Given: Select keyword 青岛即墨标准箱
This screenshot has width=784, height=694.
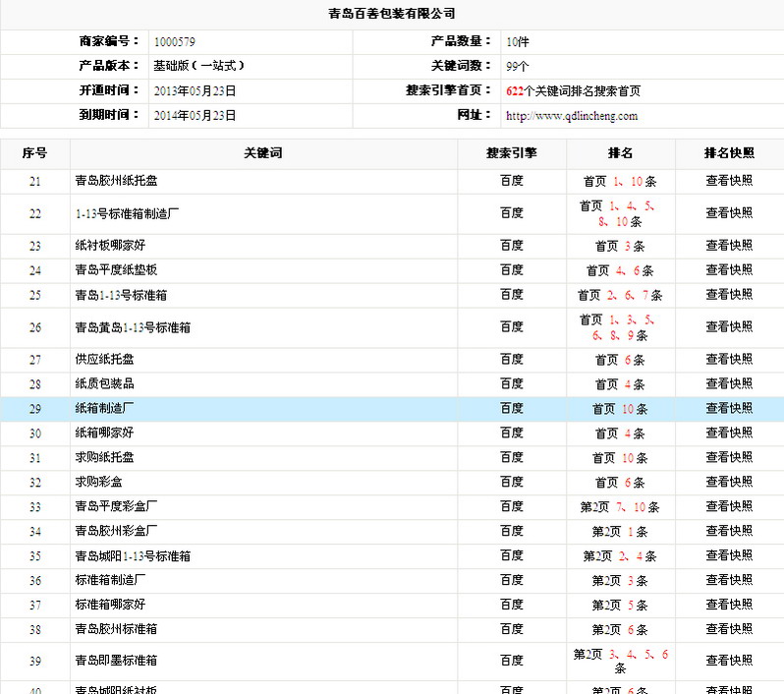Looking at the screenshot, I should click(116, 661).
